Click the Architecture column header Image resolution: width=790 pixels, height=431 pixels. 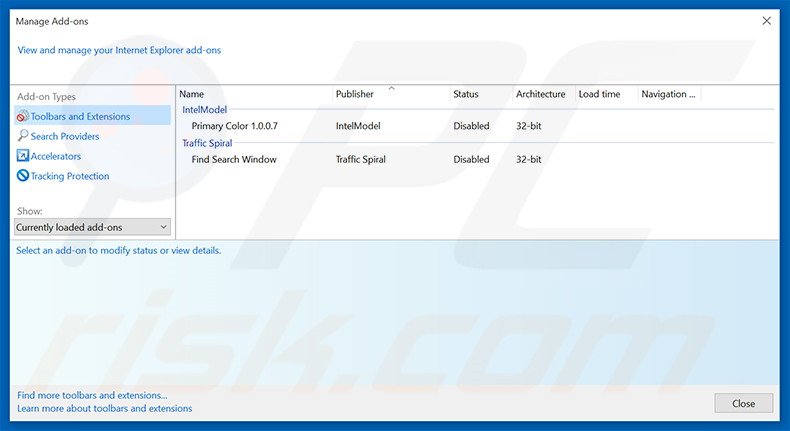click(x=540, y=94)
